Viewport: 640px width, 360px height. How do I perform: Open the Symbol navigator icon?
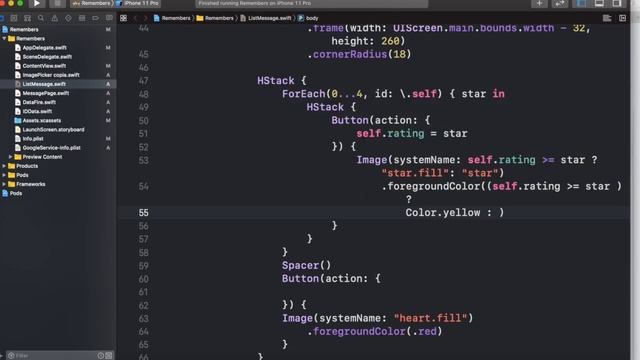pyautogui.click(x=27, y=18)
